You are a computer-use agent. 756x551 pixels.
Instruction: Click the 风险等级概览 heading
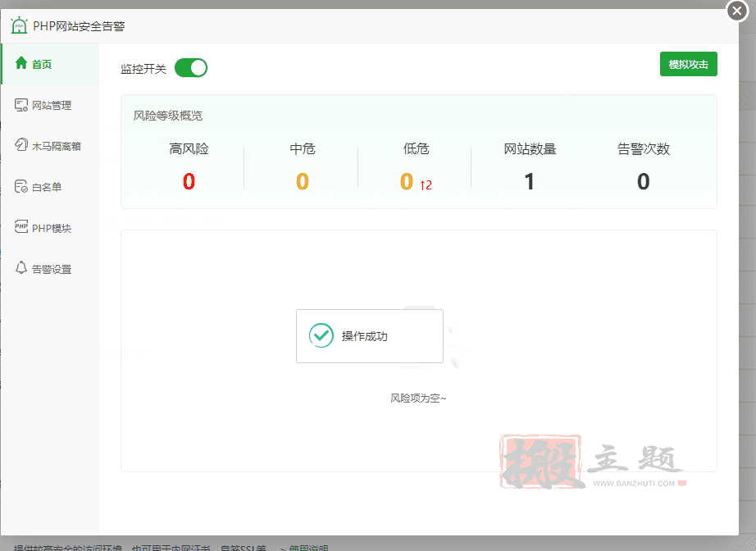click(x=168, y=116)
